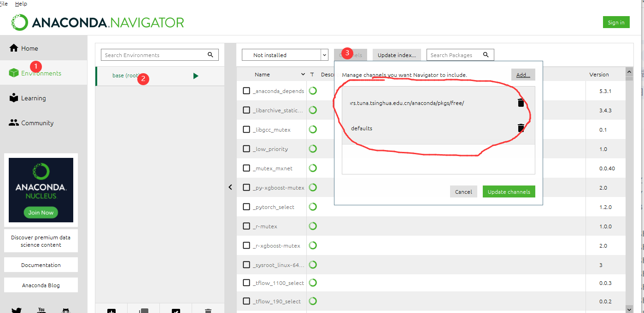Delete the tsinghua pkgs/free channel via trash icon
The image size is (644, 313).
pyautogui.click(x=521, y=103)
